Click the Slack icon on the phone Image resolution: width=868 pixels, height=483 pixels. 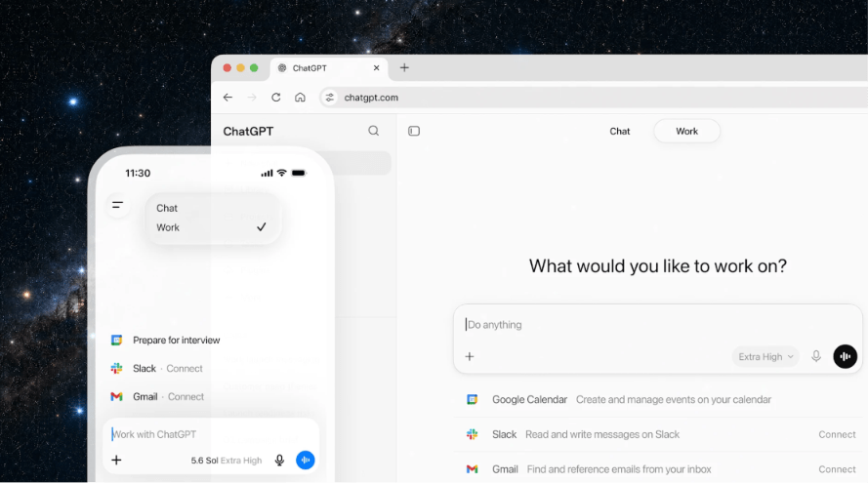click(x=116, y=369)
